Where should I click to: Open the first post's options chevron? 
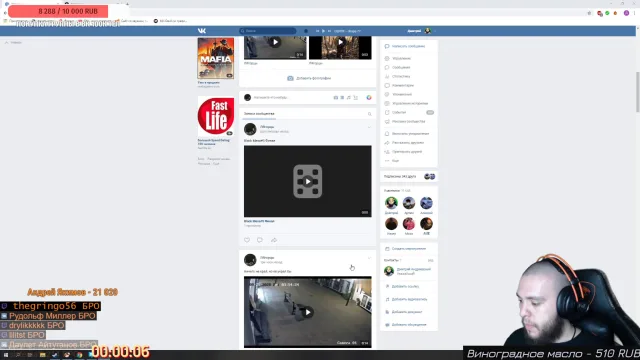click(x=369, y=127)
